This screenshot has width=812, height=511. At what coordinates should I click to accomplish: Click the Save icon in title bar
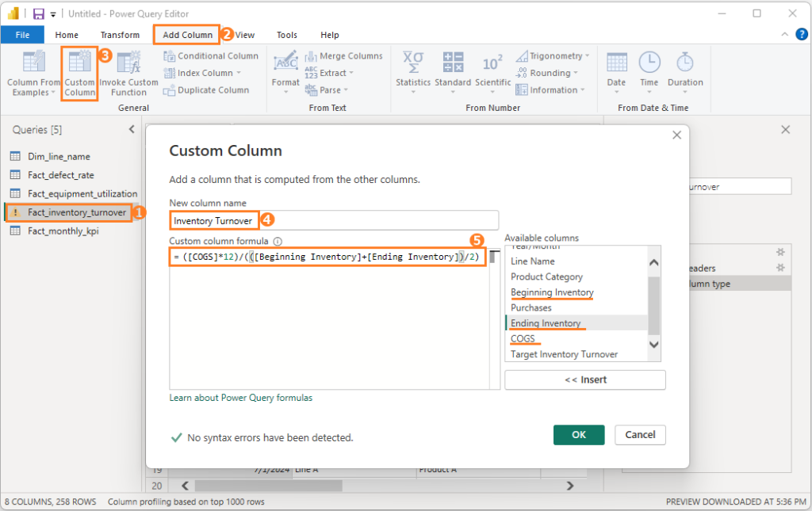point(39,14)
